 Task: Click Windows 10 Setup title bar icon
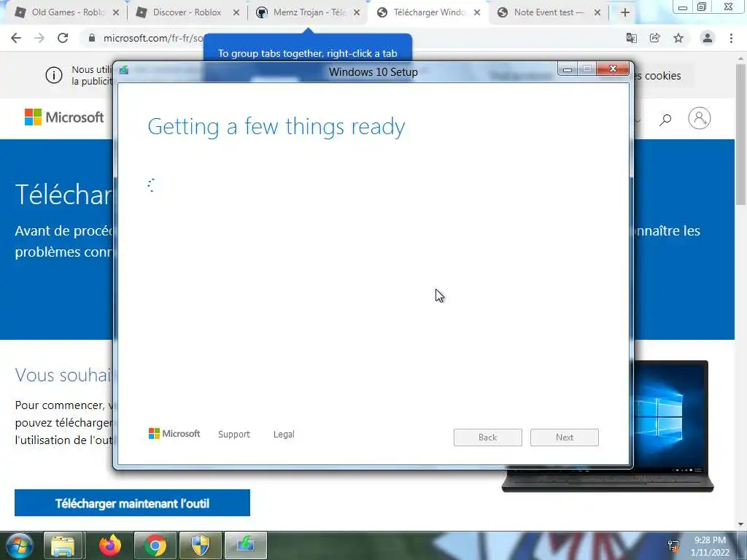tap(124, 71)
